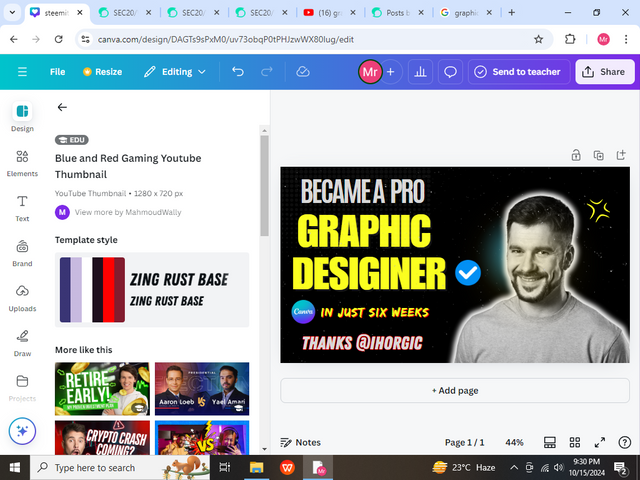Open the Projects sidebar tab
The width and height of the screenshot is (640, 480).
22,388
